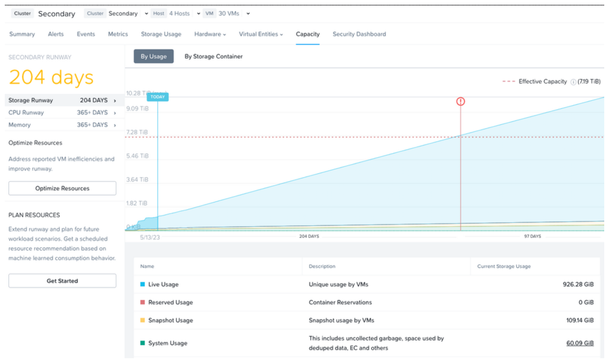Click the Cluster badge next to Secondary

(22, 13)
